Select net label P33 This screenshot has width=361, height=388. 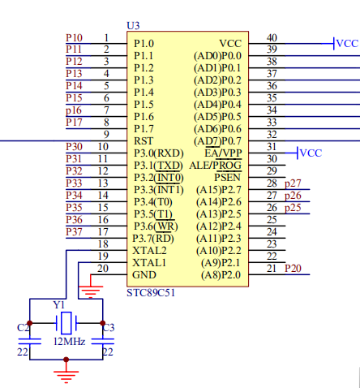click(74, 183)
